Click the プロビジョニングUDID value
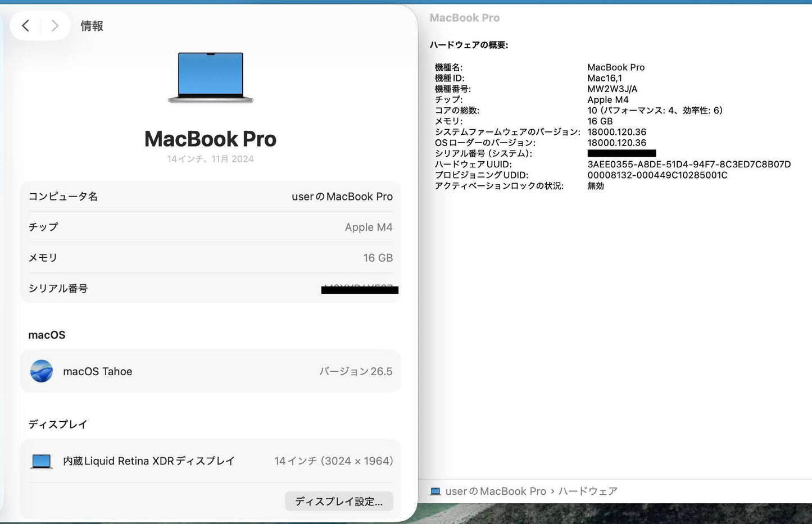The width and height of the screenshot is (812, 524). 657,175
